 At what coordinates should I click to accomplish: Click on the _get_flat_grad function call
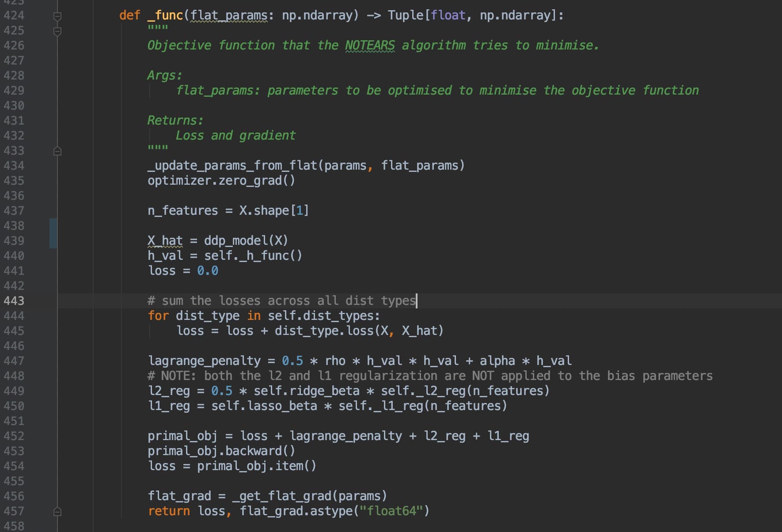tap(285, 496)
